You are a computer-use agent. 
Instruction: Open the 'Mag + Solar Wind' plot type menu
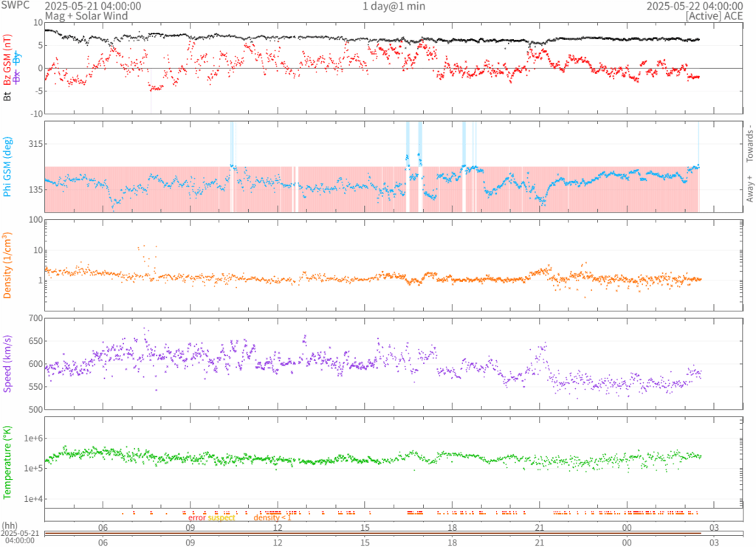click(x=86, y=16)
